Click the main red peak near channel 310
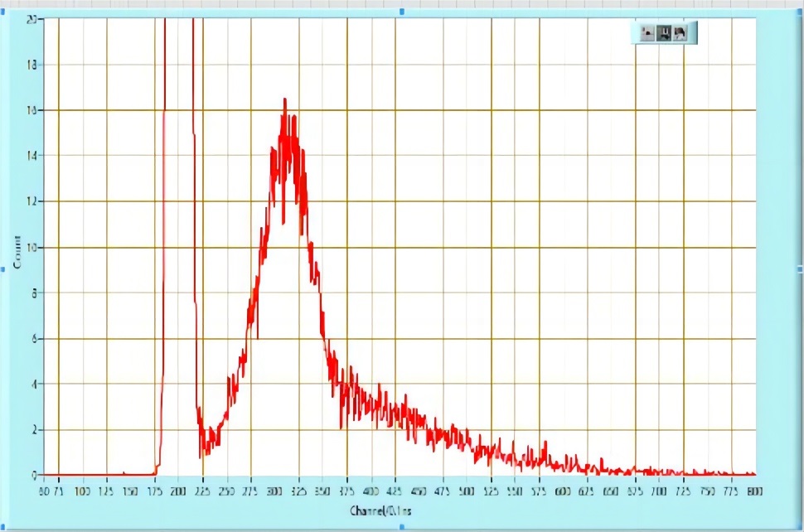Image resolution: width=804 pixels, height=532 pixels. (285, 101)
